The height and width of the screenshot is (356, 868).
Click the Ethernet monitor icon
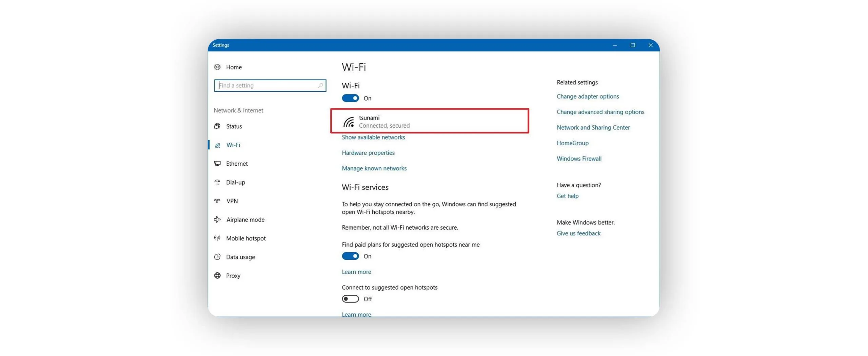pyautogui.click(x=217, y=164)
